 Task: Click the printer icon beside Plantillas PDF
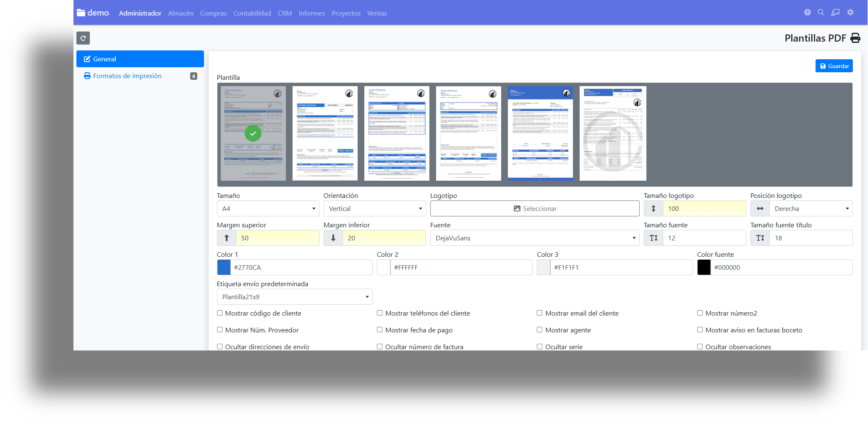[x=855, y=38]
